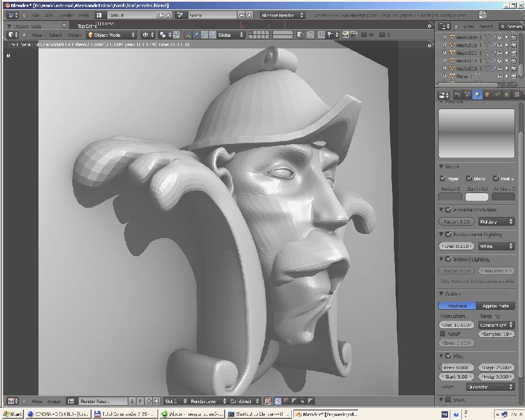The height and width of the screenshot is (420, 525).
Task: Open the World properties tab icon
Action: point(477,94)
